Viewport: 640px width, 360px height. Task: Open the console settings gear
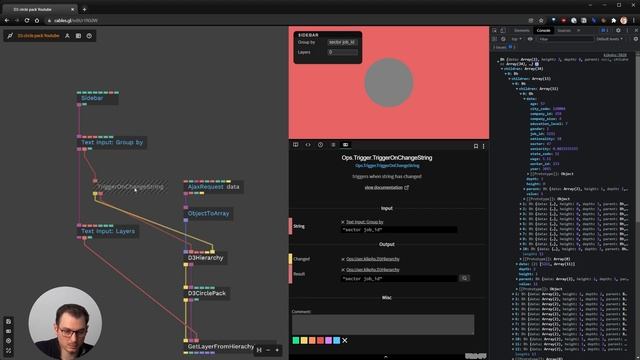(x=636, y=39)
